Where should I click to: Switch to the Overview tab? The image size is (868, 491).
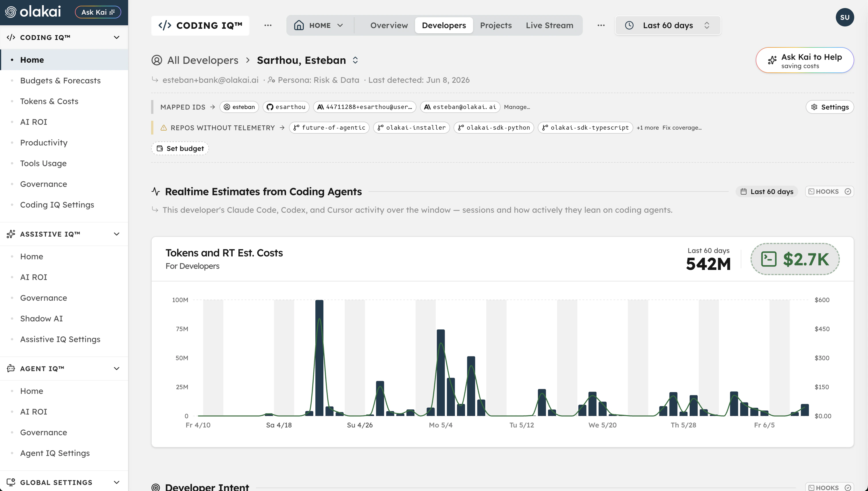point(389,25)
